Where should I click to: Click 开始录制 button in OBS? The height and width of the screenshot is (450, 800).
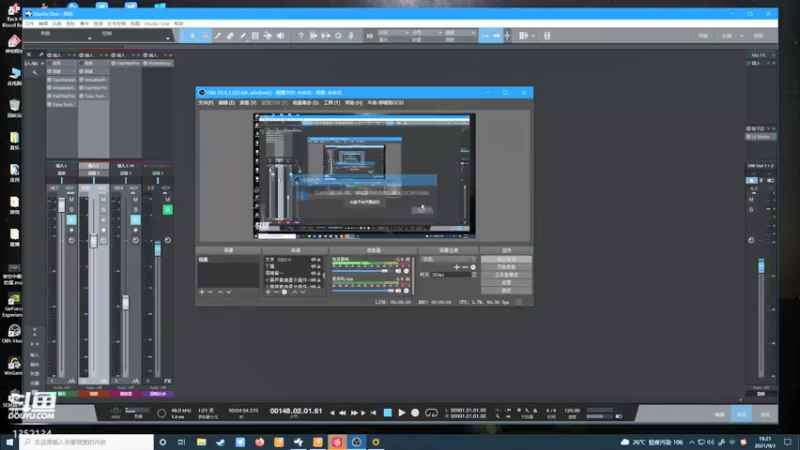[x=506, y=267]
